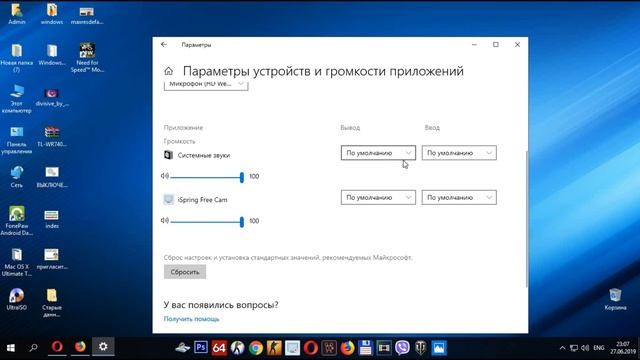
Task: Adjust the iSpring Free Cam volume slider
Action: click(207, 221)
